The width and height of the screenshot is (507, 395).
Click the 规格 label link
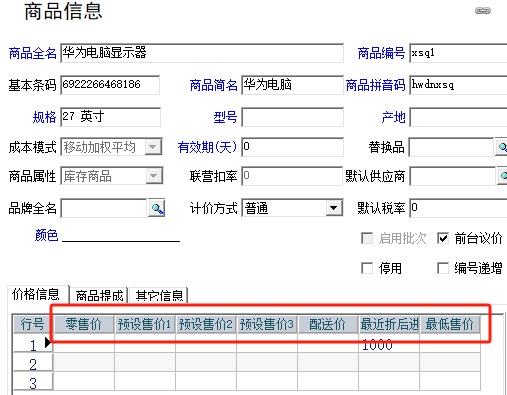point(44,117)
